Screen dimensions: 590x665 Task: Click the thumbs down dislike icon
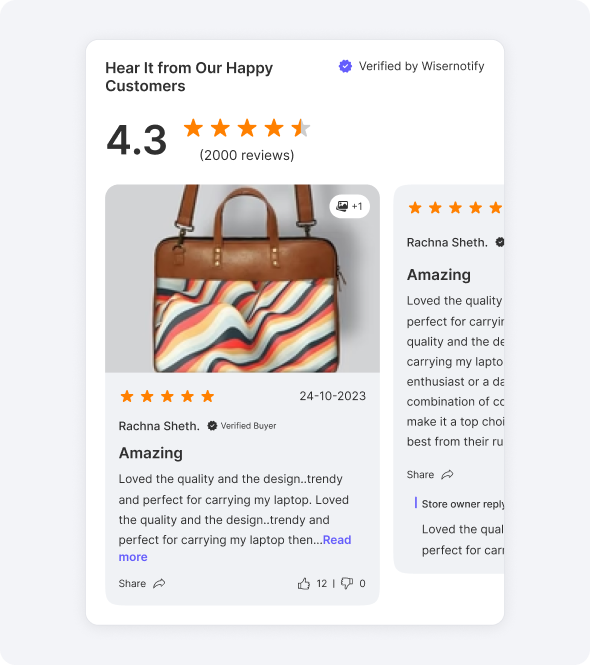point(347,584)
